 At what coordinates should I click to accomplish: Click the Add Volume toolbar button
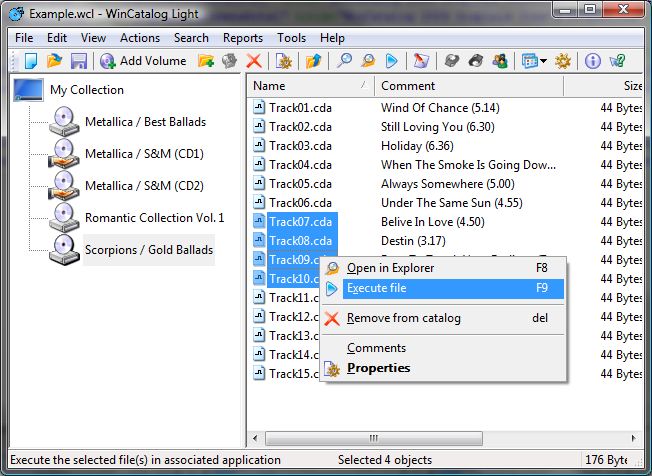[143, 61]
